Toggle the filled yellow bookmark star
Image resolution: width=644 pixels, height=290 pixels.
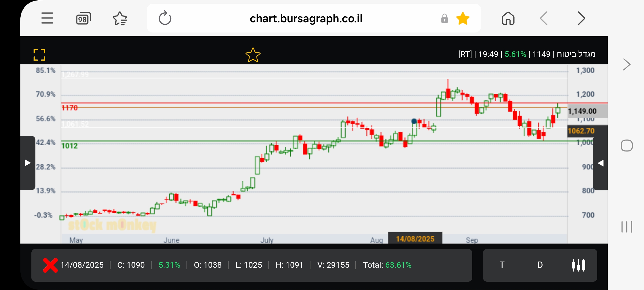coord(463,18)
